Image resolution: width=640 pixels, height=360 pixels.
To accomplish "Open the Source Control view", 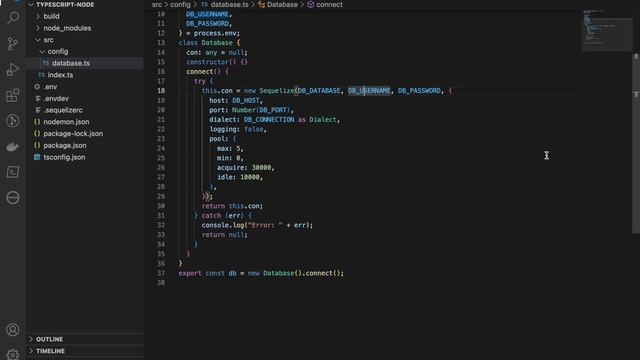I will point(13,44).
